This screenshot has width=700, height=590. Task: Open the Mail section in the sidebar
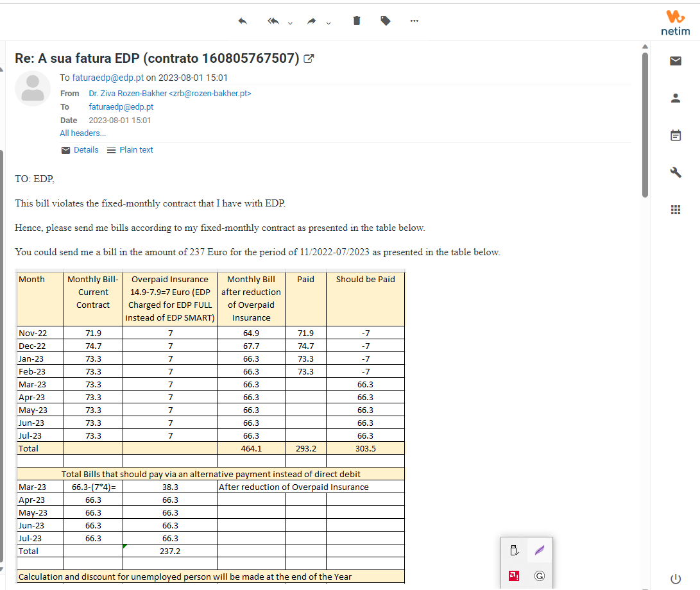point(676,61)
